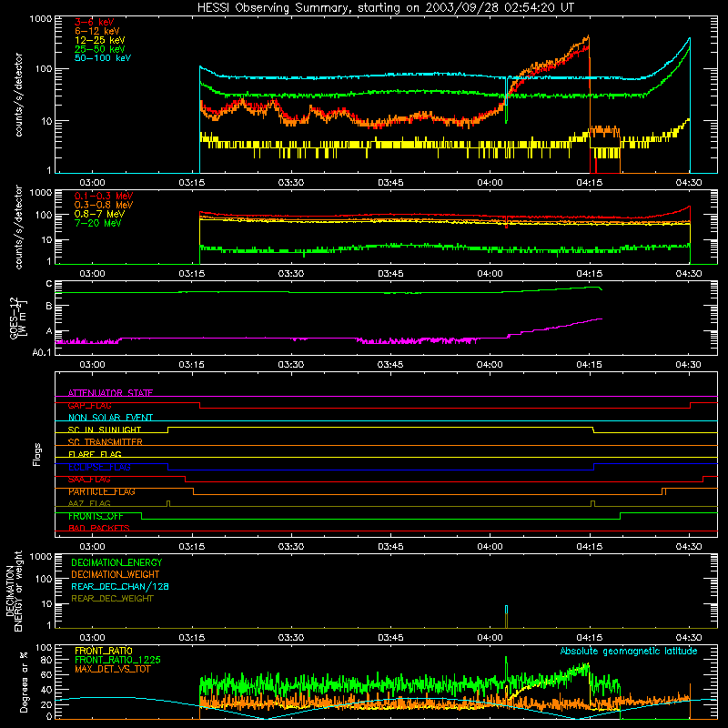Click the FLARE_FLAG label
The height and width of the screenshot is (728, 728).
[95, 454]
